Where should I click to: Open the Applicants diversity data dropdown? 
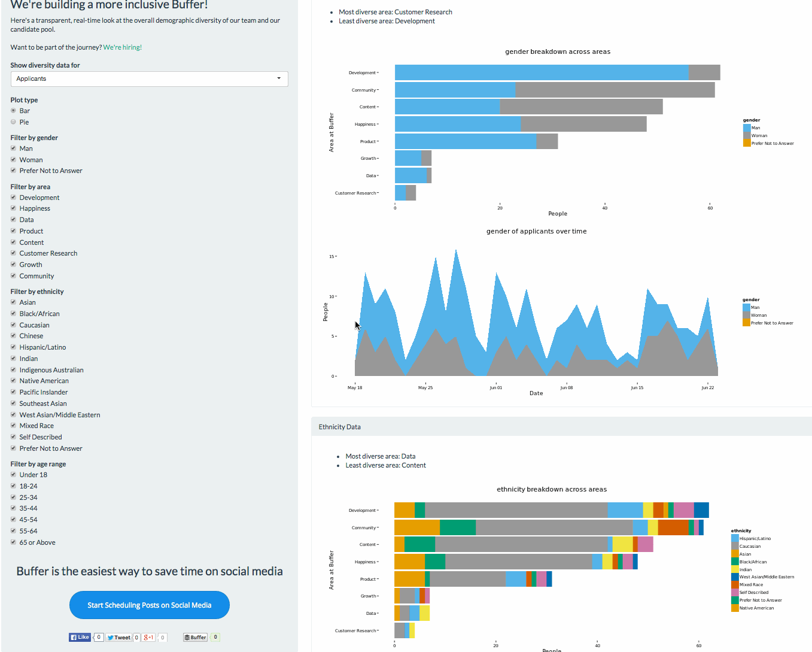coord(150,79)
